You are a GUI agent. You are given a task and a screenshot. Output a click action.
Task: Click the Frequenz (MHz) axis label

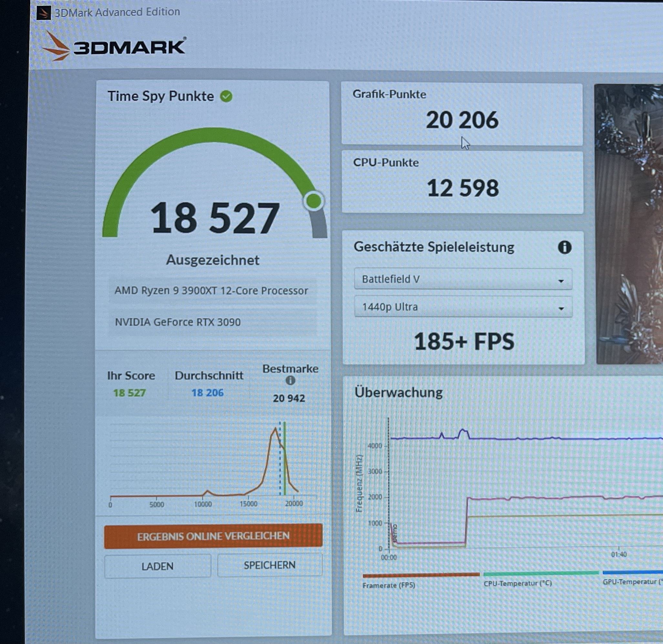pos(359,484)
